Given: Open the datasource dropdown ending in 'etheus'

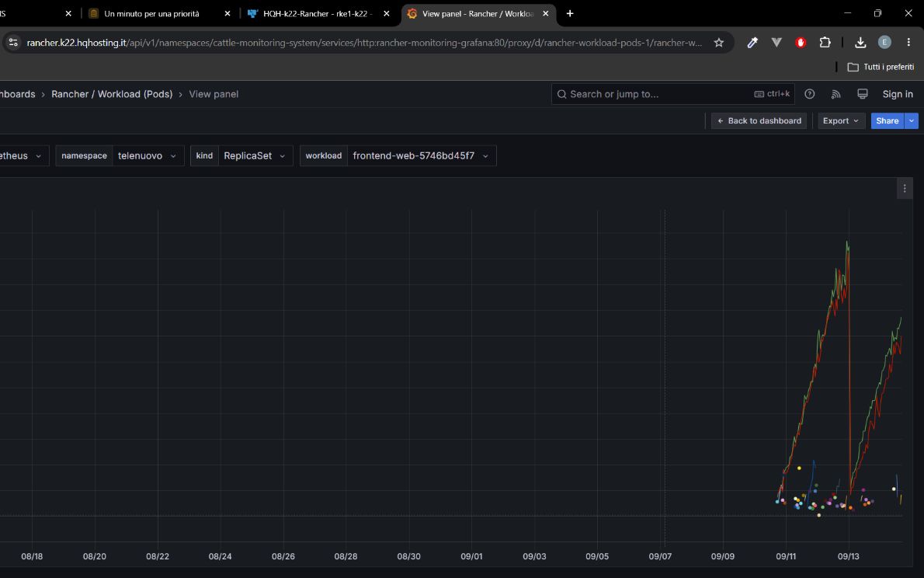Looking at the screenshot, I should (x=23, y=155).
